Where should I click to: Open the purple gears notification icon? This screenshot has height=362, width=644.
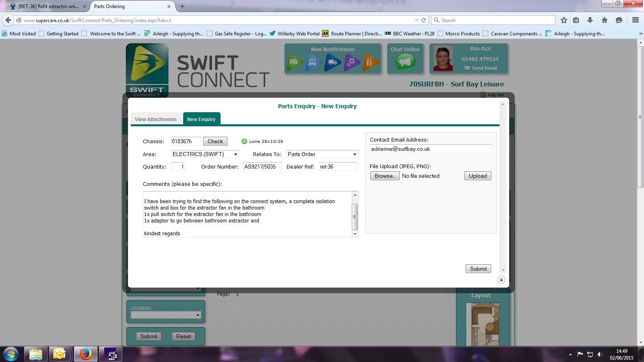pyautogui.click(x=352, y=62)
